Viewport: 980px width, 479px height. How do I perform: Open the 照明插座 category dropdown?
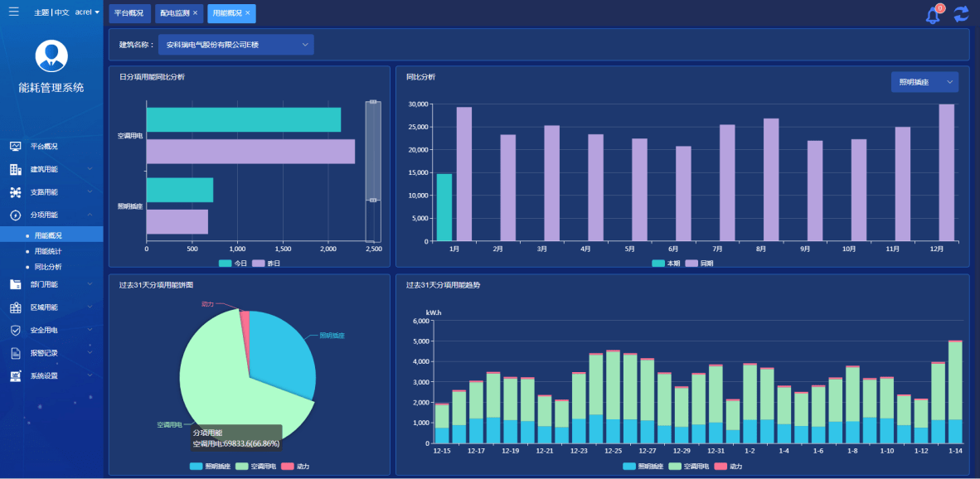(x=924, y=82)
